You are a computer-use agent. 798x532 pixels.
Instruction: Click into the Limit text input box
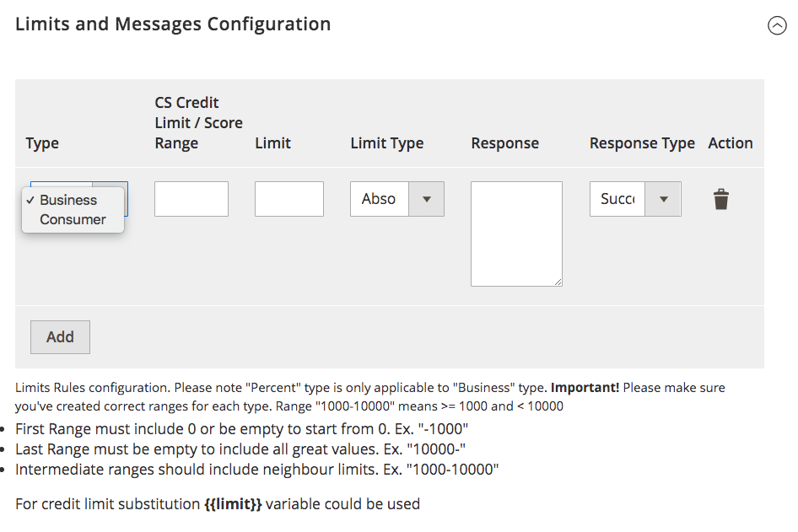pos(288,199)
